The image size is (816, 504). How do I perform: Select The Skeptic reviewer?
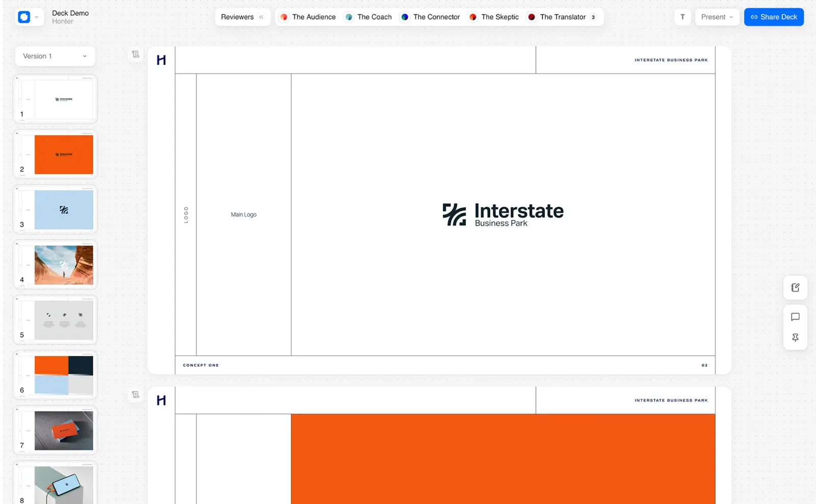[494, 17]
